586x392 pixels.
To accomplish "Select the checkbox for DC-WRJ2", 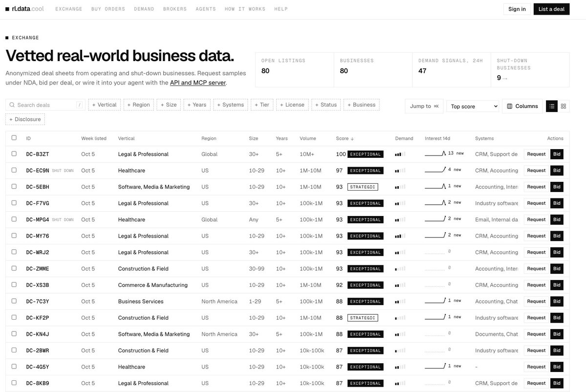I will pos(14,252).
